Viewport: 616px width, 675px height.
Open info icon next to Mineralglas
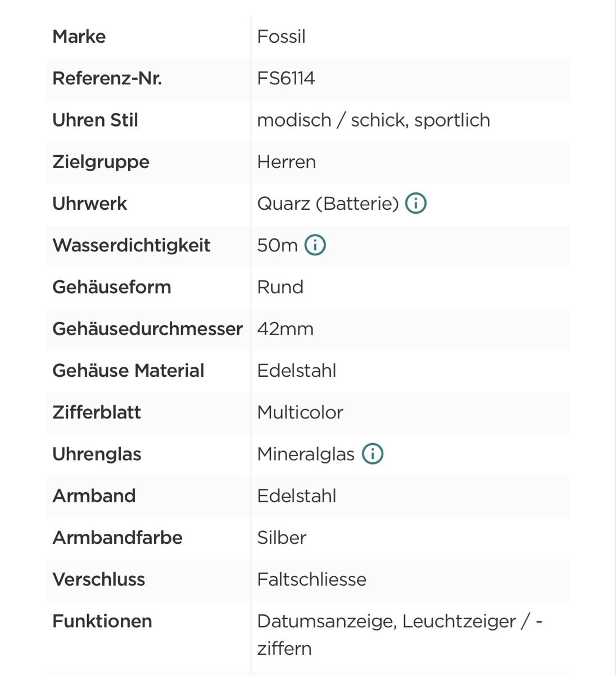coord(372,453)
